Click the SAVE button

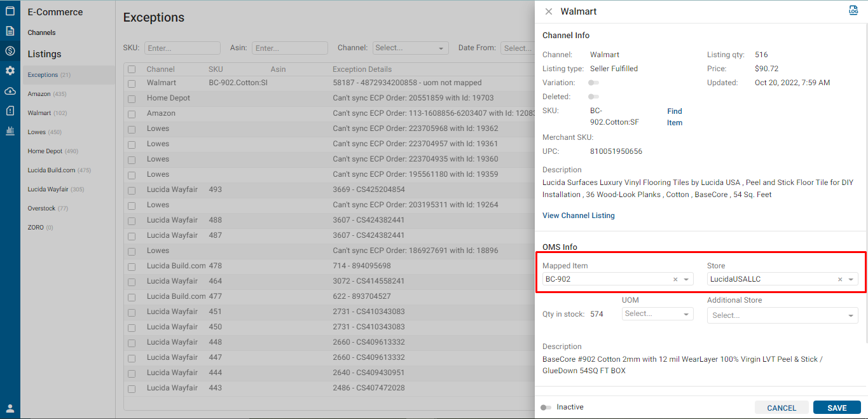coord(837,408)
